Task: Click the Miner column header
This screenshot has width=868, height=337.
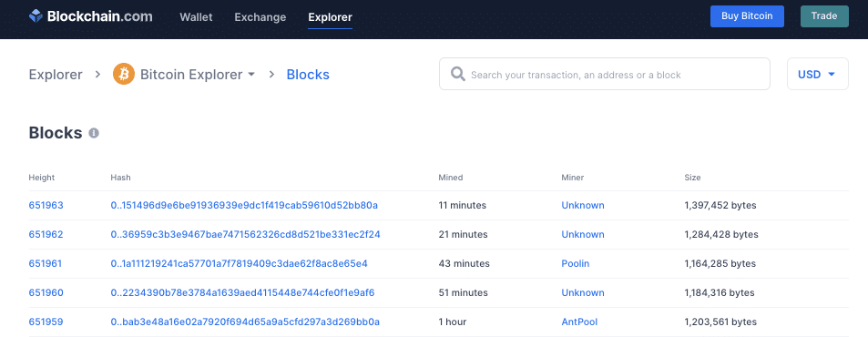Action: coord(572,178)
